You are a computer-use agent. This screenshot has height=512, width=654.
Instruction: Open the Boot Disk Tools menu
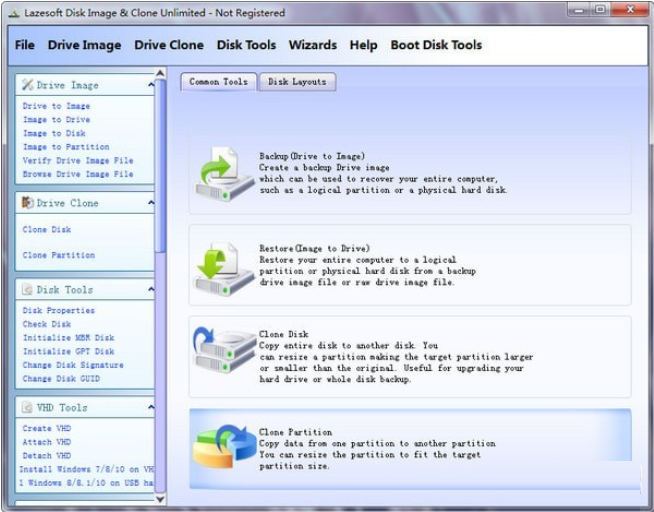(436, 45)
